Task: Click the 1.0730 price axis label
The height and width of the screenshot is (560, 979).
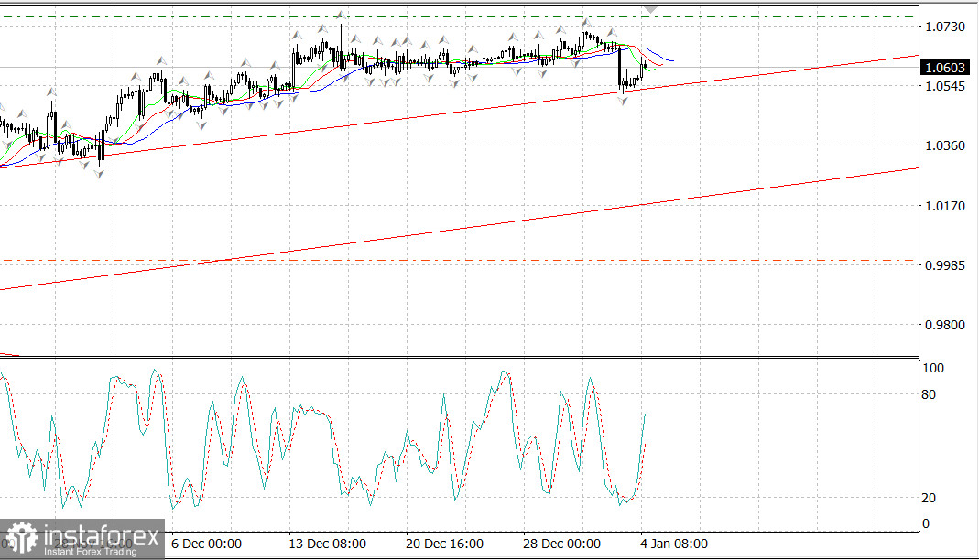Action: [x=946, y=27]
